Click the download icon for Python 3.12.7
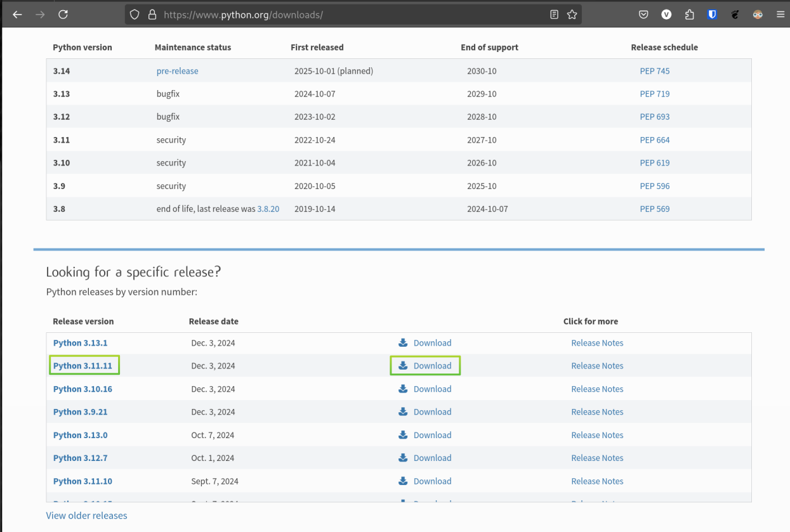This screenshot has width=790, height=532. [403, 458]
